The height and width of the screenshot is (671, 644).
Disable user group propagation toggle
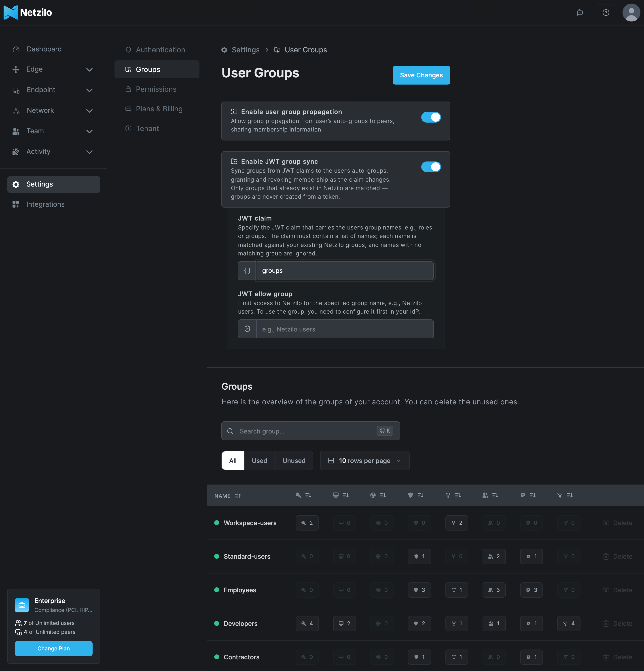pyautogui.click(x=431, y=117)
